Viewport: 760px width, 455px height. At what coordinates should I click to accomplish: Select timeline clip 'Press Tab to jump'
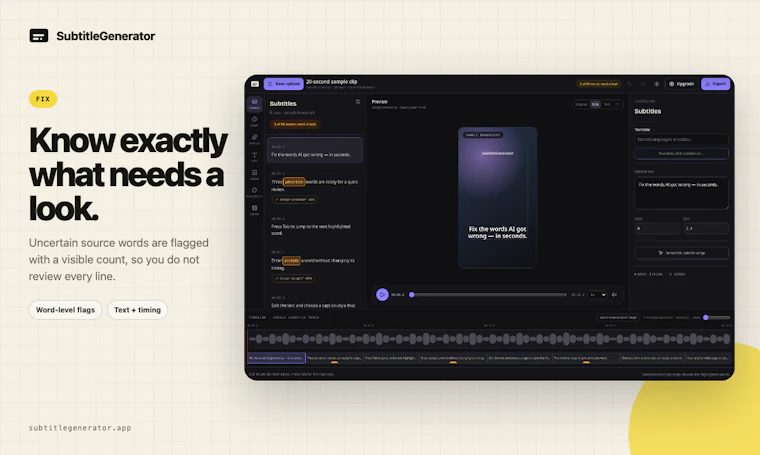tap(391, 358)
